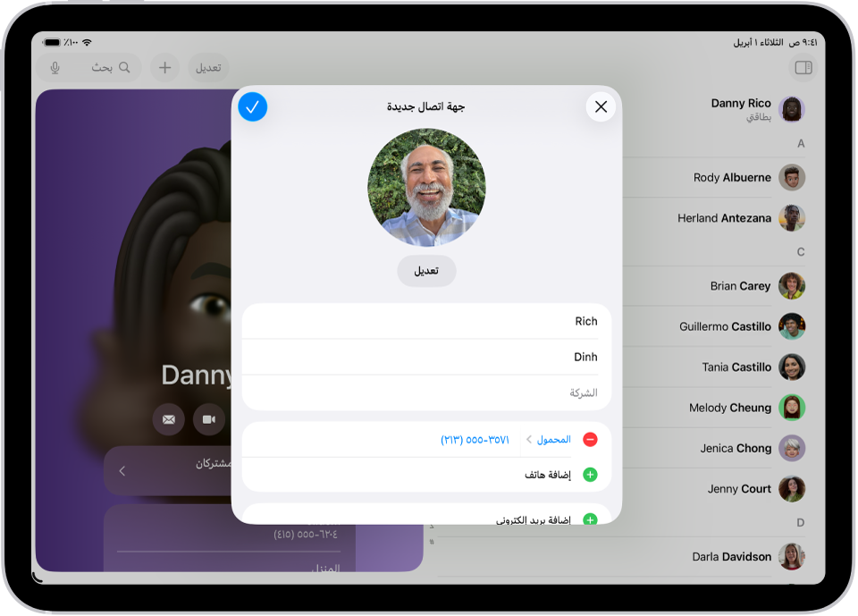Screen dimensions: 858x616
Task: Select Herland Antezana in the contact list
Action: tap(714, 218)
